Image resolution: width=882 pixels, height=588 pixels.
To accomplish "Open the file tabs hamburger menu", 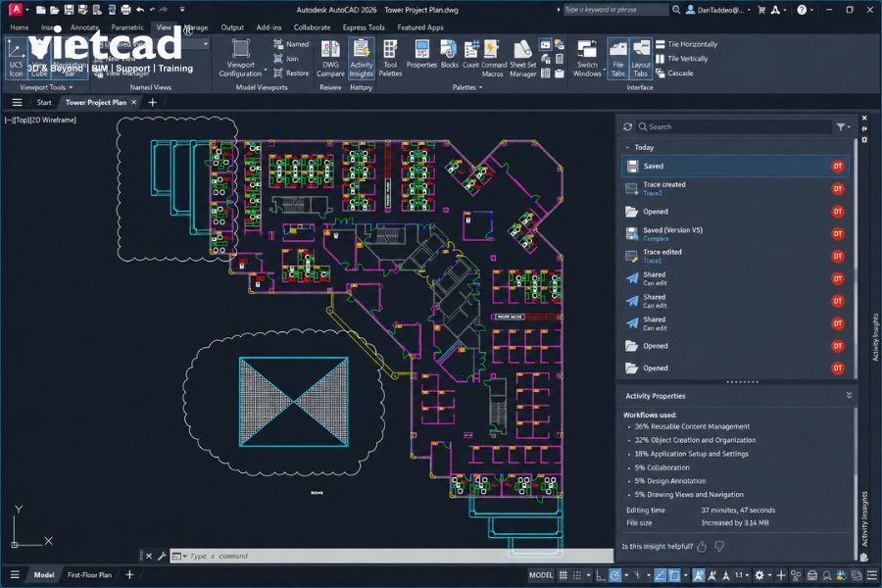I will (17, 102).
